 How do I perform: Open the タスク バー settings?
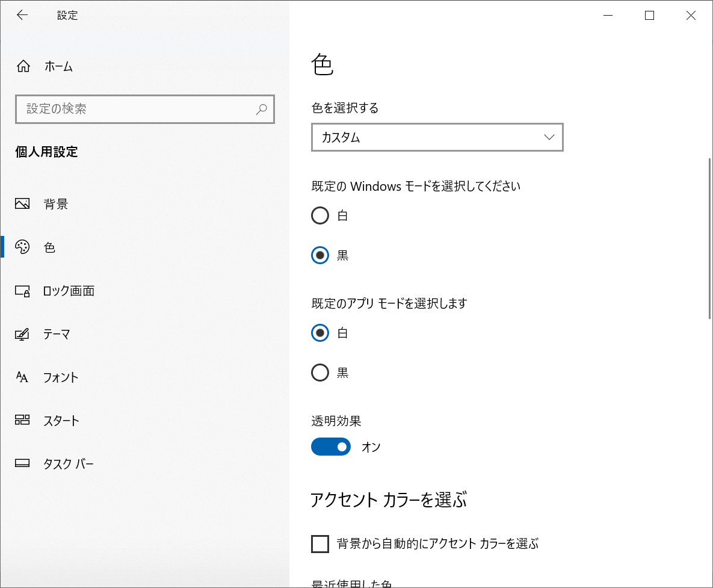[144, 463]
